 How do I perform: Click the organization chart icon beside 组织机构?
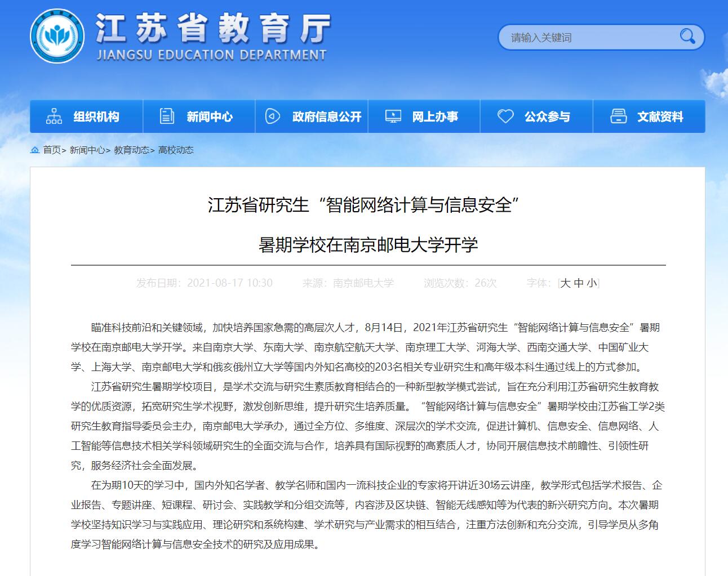(x=54, y=117)
